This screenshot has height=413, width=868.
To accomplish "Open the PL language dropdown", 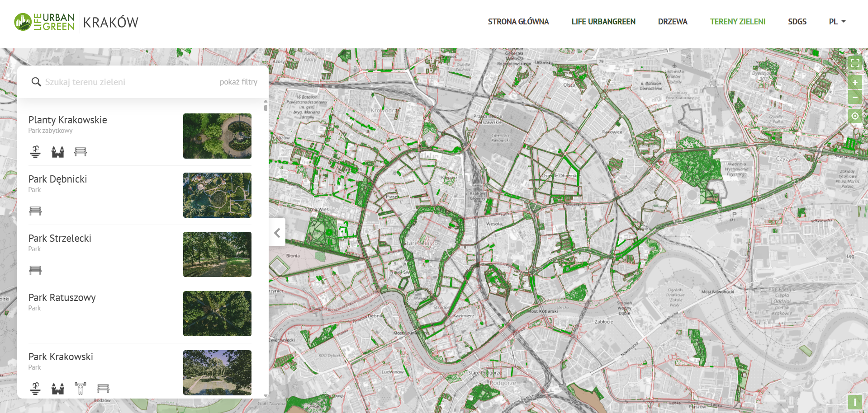I will [x=837, y=22].
